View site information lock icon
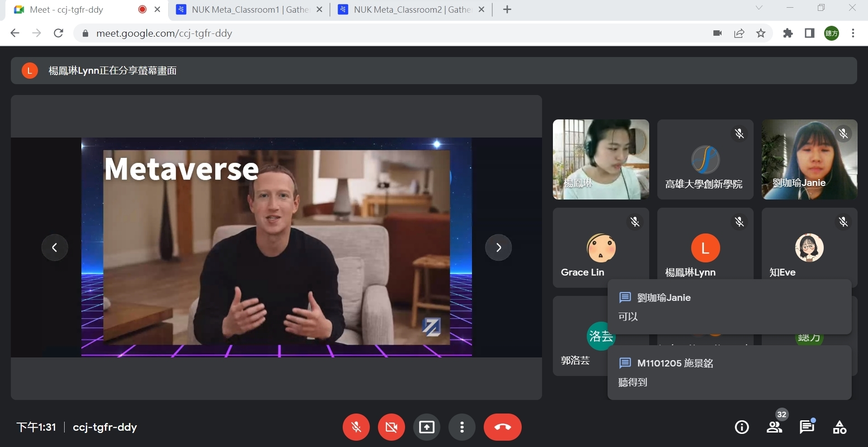The width and height of the screenshot is (868, 447). click(85, 33)
